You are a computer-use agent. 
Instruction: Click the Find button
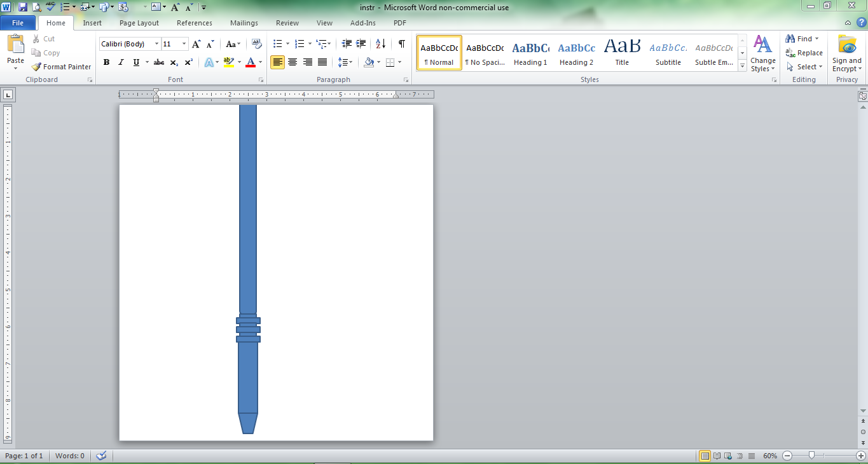pyautogui.click(x=803, y=39)
